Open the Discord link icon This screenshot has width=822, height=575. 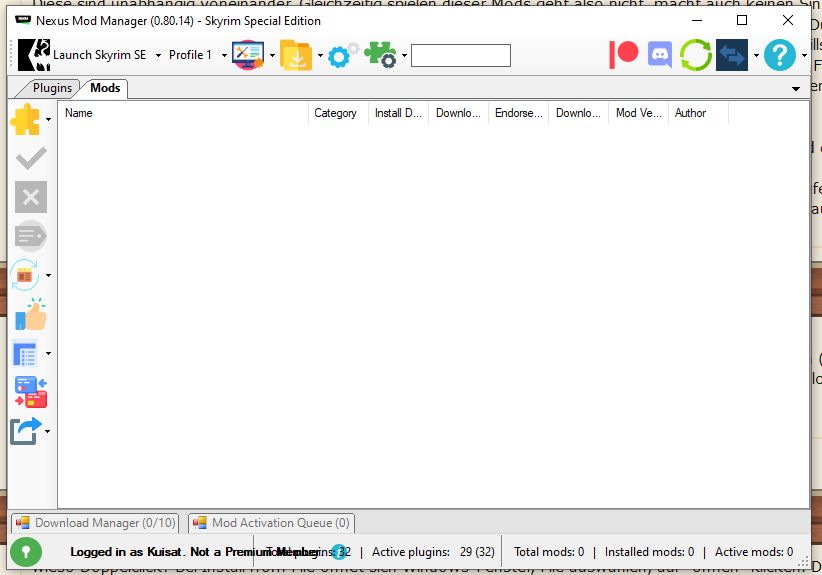pyautogui.click(x=660, y=55)
